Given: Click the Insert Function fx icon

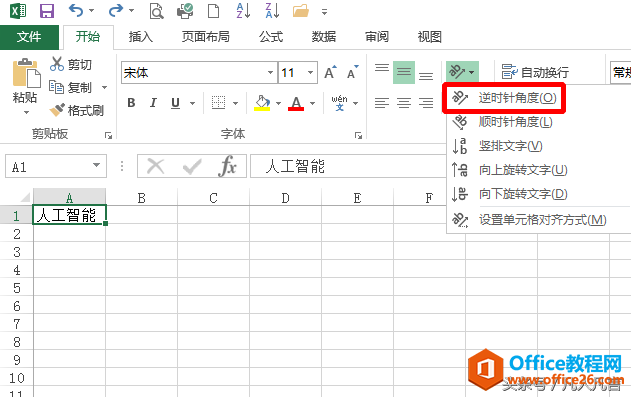Looking at the screenshot, I should pos(228,166).
